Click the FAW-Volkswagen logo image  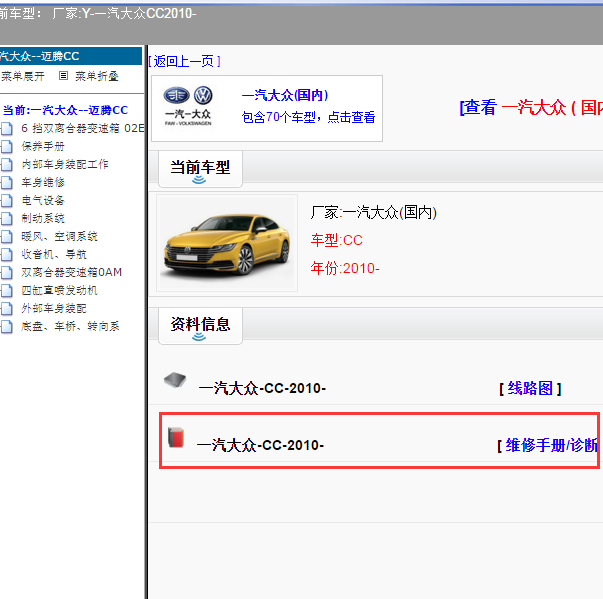(x=188, y=106)
